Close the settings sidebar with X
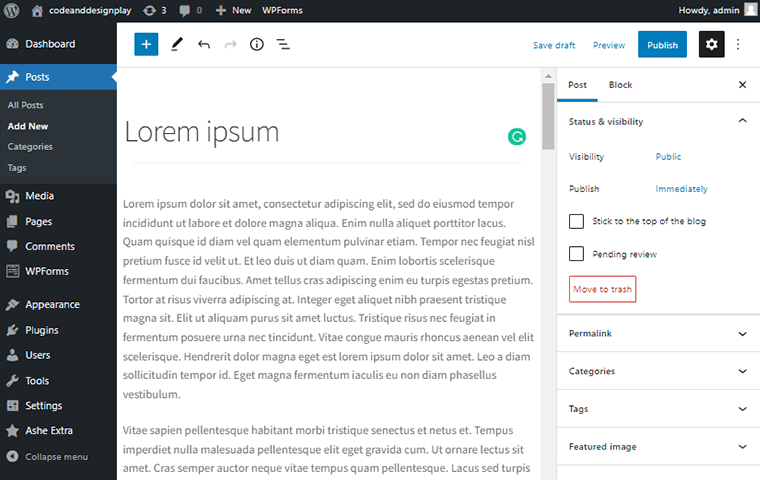Viewport: 760px width, 480px height. [x=742, y=85]
